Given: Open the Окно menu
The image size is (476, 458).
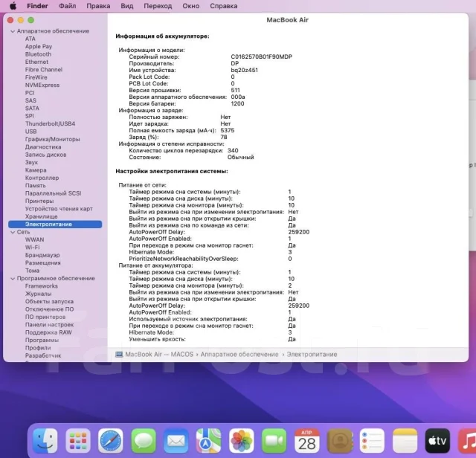Looking at the screenshot, I should point(191,6).
